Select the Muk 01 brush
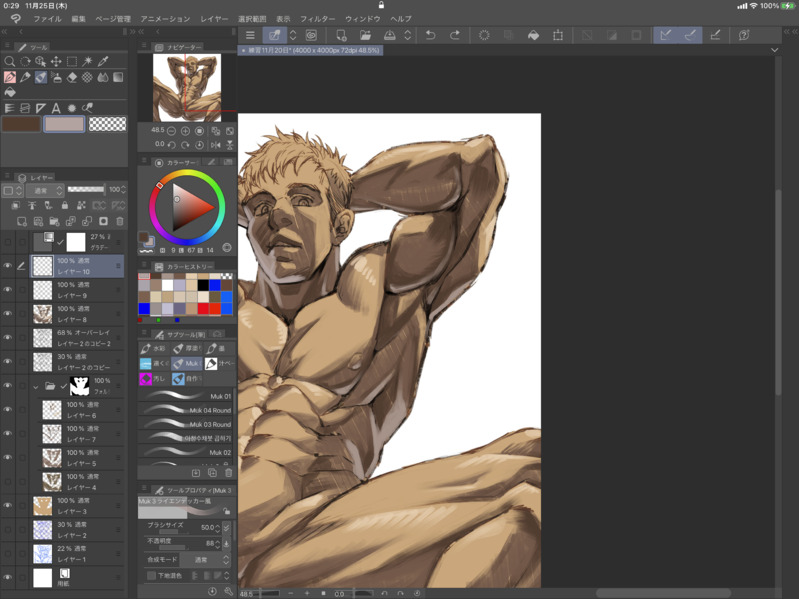Screen dimensions: 799x599 186,396
